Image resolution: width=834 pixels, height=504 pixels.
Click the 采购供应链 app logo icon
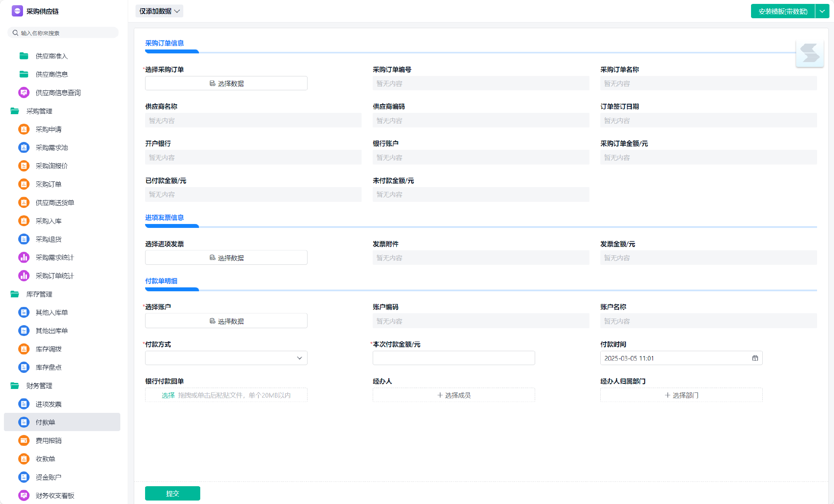(x=17, y=11)
